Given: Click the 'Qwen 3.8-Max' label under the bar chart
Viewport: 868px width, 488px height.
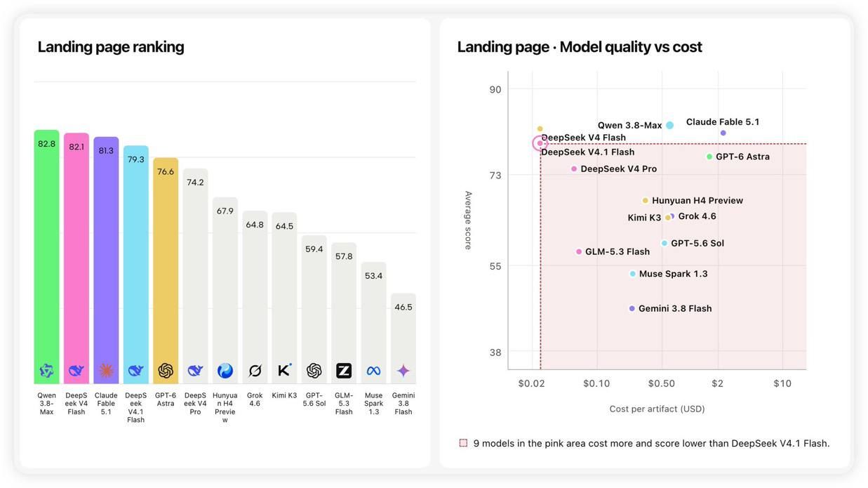Looking at the screenshot, I should [x=46, y=403].
